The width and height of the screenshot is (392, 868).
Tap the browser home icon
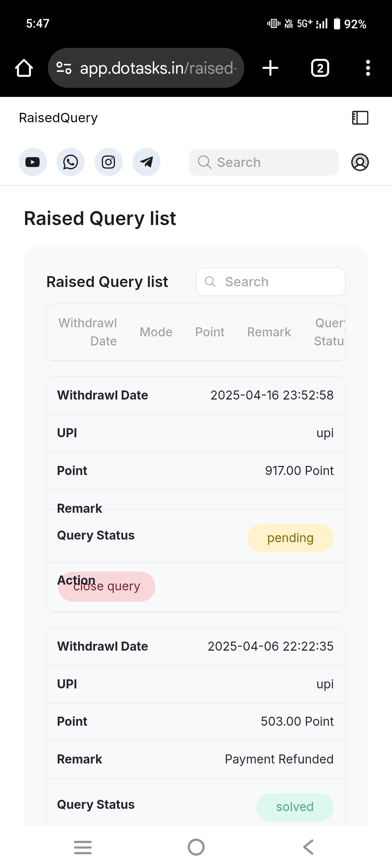pyautogui.click(x=24, y=68)
